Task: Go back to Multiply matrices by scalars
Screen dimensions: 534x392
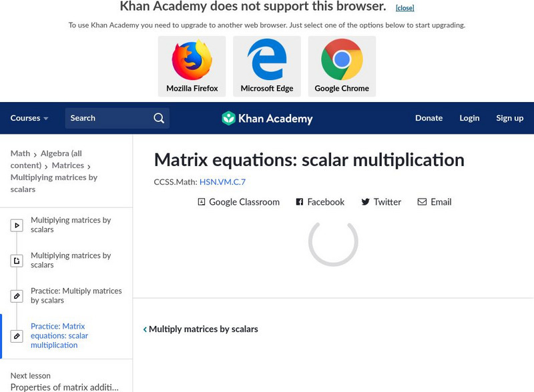Action: tap(201, 329)
